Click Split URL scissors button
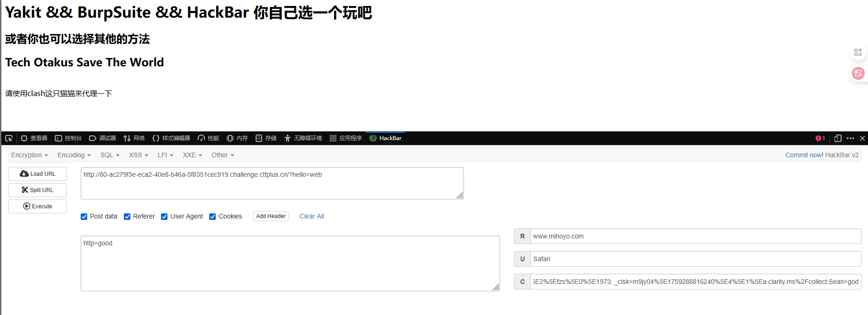 point(38,190)
